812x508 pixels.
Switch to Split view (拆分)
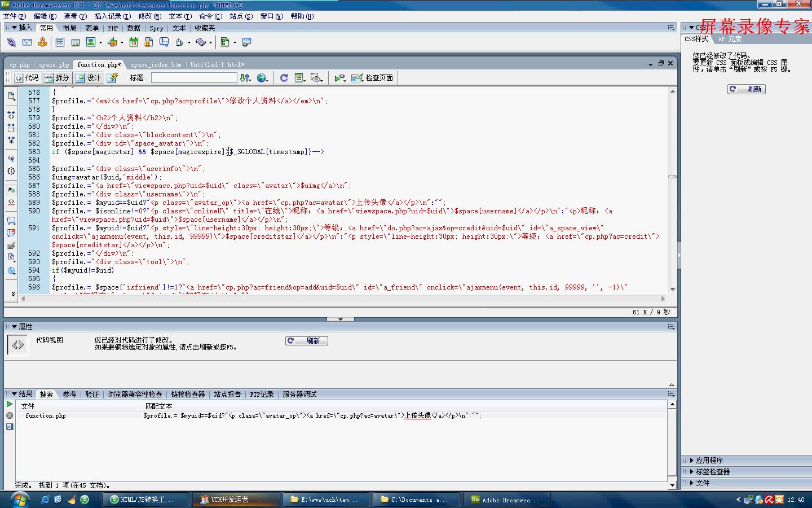click(57, 78)
